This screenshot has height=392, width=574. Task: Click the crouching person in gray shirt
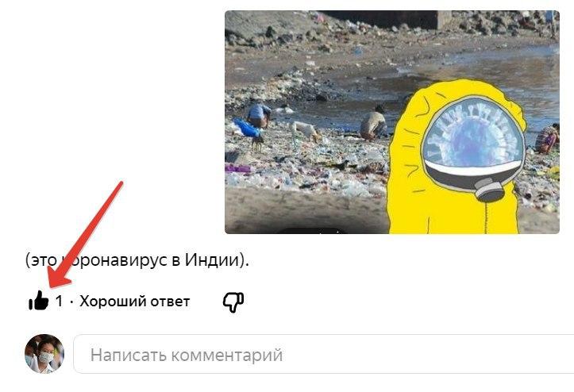coord(373,123)
